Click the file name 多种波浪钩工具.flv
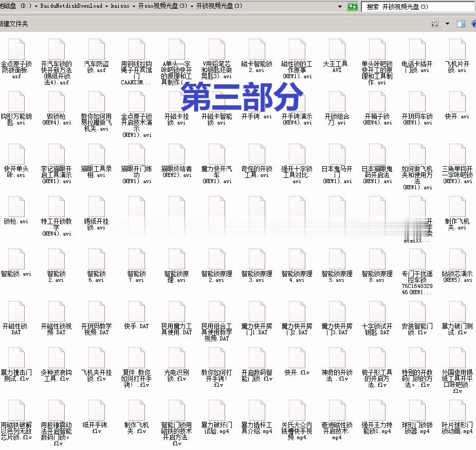 pos(57,375)
